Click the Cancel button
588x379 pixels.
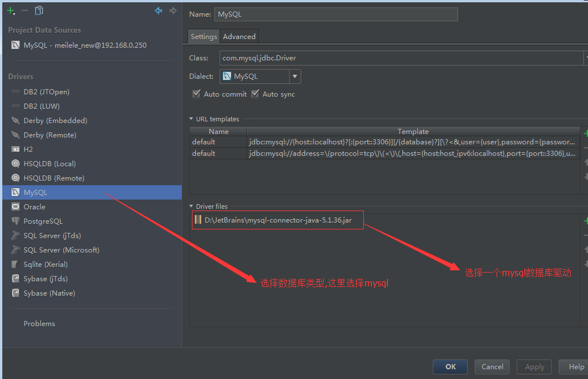[x=493, y=366]
